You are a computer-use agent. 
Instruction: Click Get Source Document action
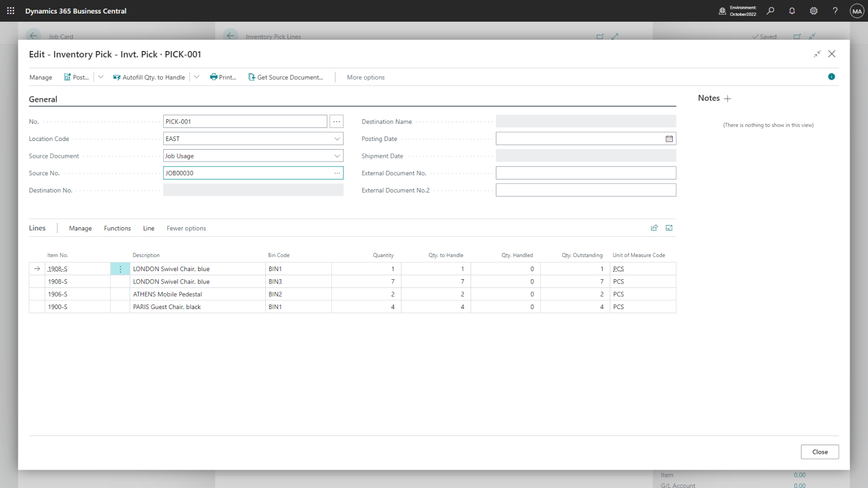[285, 77]
